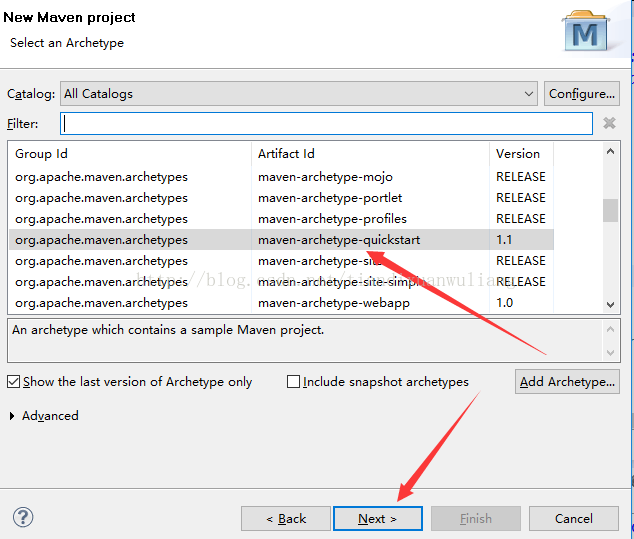The width and height of the screenshot is (634, 539).
Task: Click Group Id cell of the mojo row
Action: 101,177
